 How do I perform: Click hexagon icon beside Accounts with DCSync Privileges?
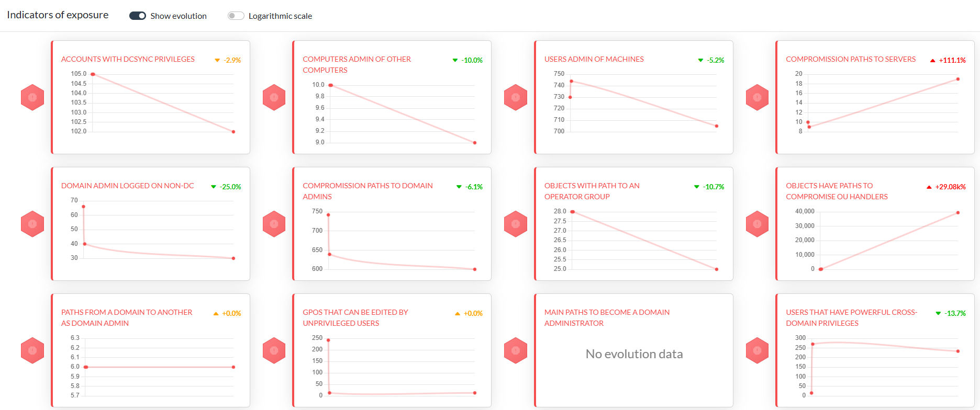[32, 97]
